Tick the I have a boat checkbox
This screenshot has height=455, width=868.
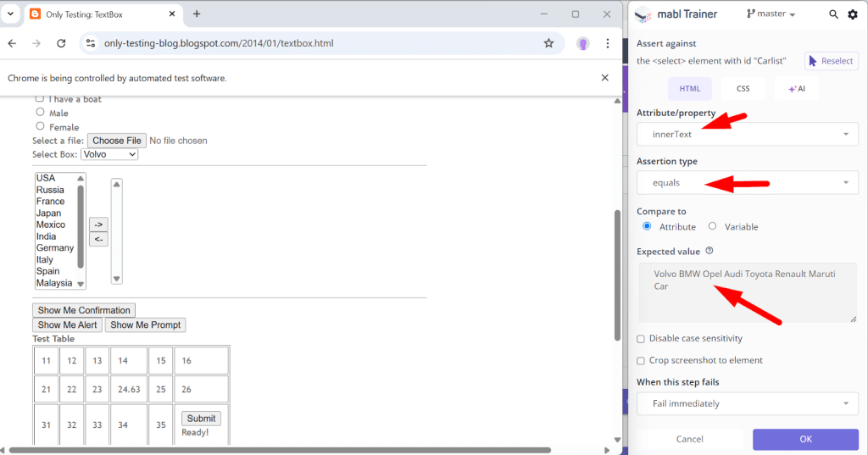tap(39, 98)
